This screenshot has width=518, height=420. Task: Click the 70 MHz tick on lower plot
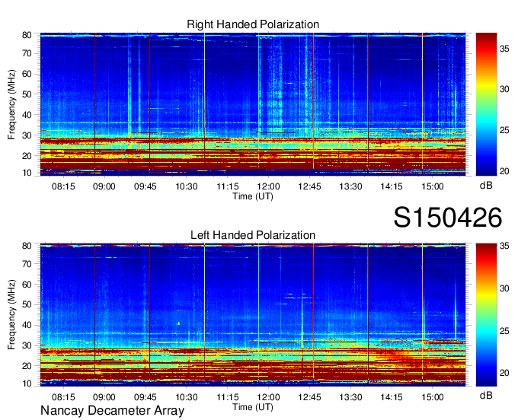[x=27, y=263]
